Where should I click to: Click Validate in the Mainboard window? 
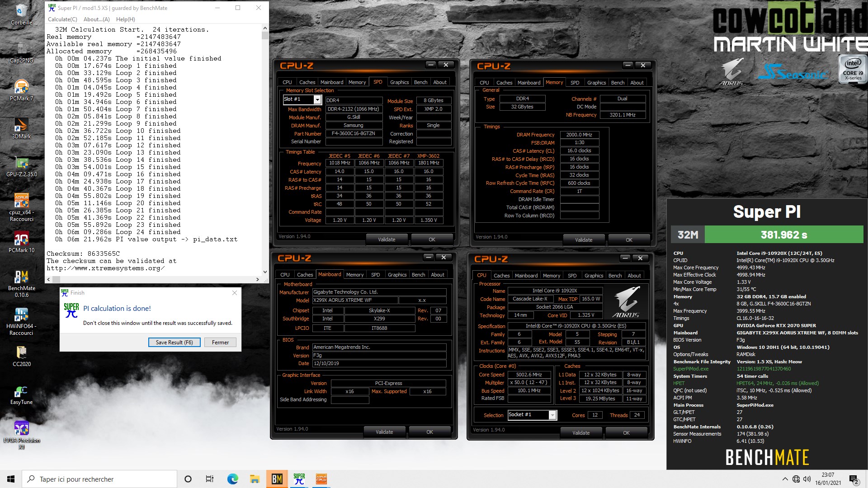(x=384, y=432)
